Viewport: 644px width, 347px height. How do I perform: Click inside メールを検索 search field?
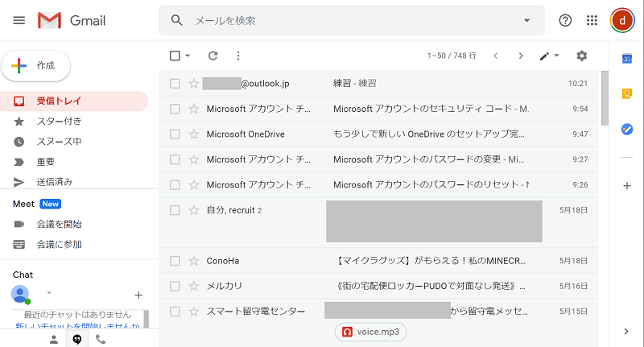(x=353, y=20)
